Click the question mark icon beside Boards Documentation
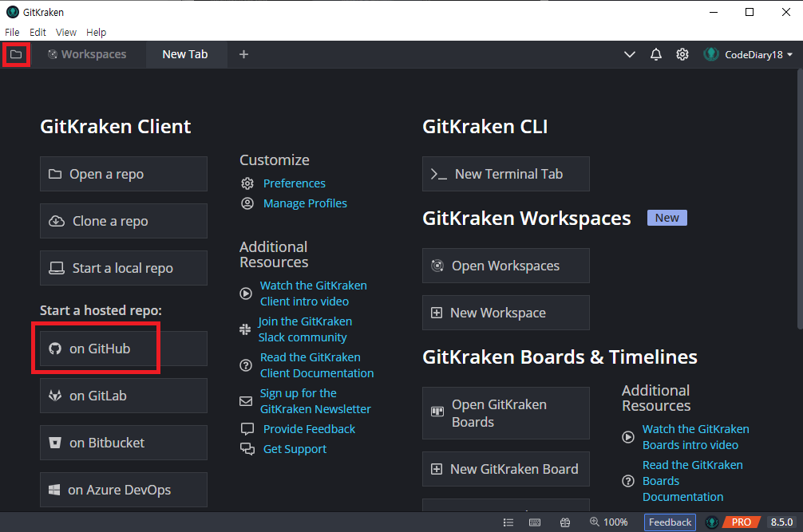The image size is (803, 532). pos(628,481)
